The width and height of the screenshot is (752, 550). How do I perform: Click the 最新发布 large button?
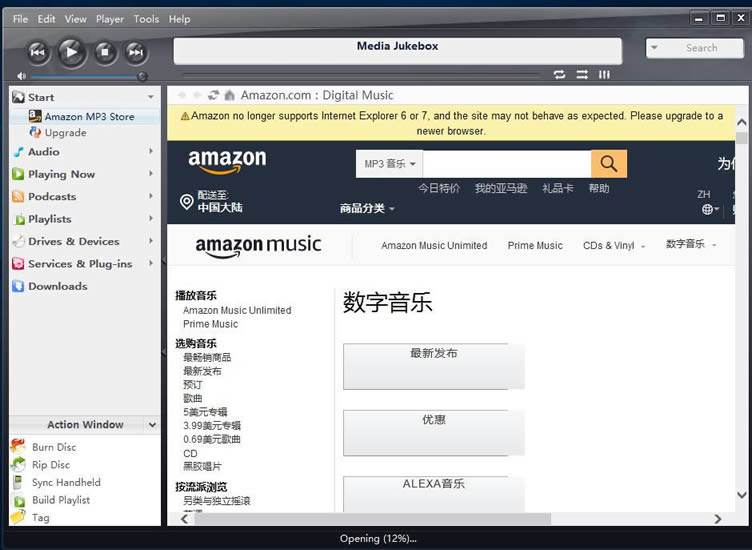[434, 366]
